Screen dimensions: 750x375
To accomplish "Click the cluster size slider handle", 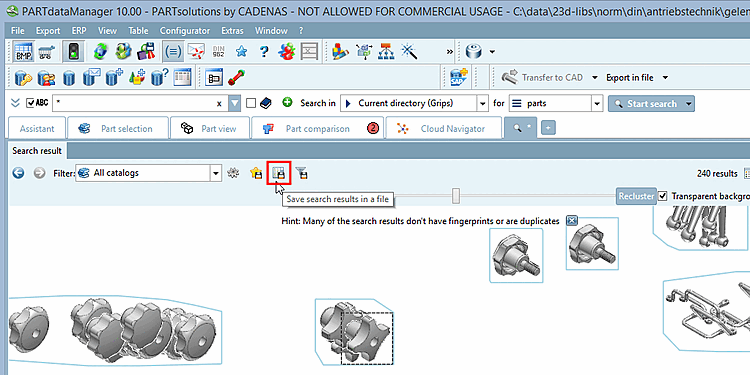I will click(x=456, y=196).
